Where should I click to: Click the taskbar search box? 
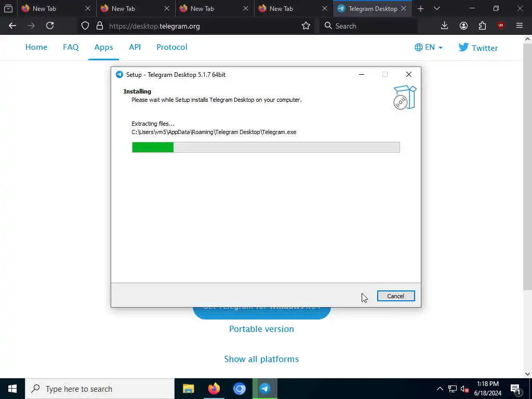pyautogui.click(x=100, y=389)
